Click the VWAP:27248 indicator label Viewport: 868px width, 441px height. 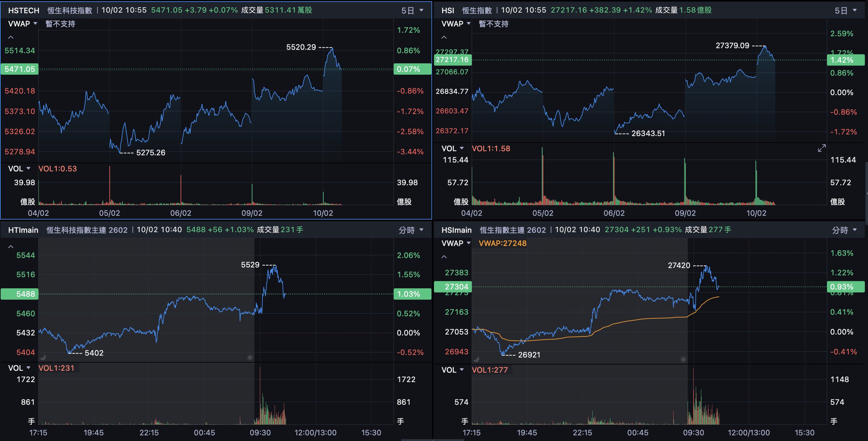point(502,243)
